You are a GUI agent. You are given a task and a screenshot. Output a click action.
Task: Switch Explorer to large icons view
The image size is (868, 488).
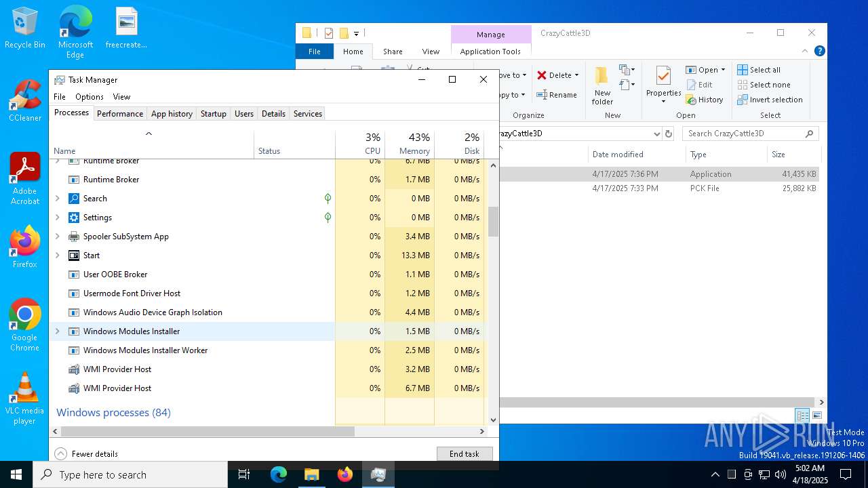[x=817, y=415]
